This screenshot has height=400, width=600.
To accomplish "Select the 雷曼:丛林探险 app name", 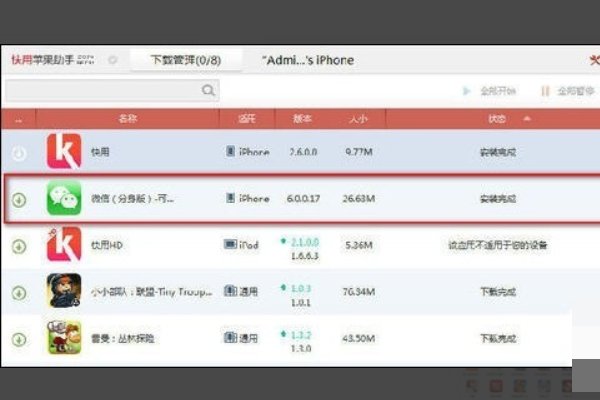I will pos(122,338).
